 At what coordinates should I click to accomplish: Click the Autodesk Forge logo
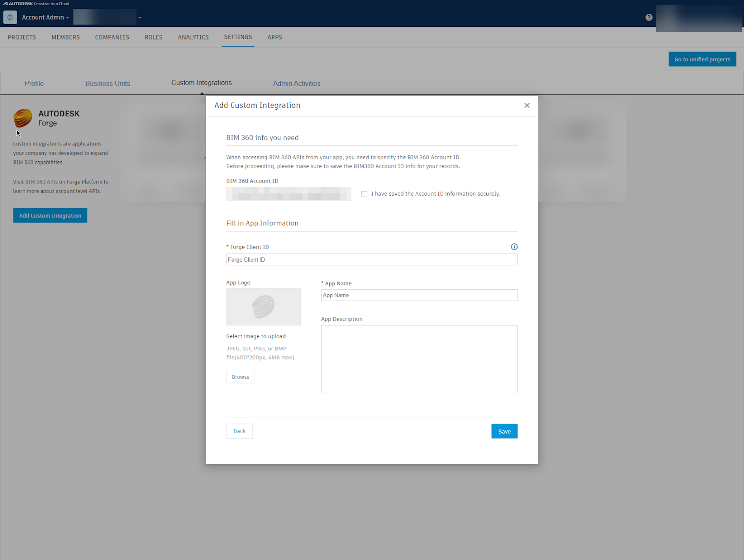point(23,118)
